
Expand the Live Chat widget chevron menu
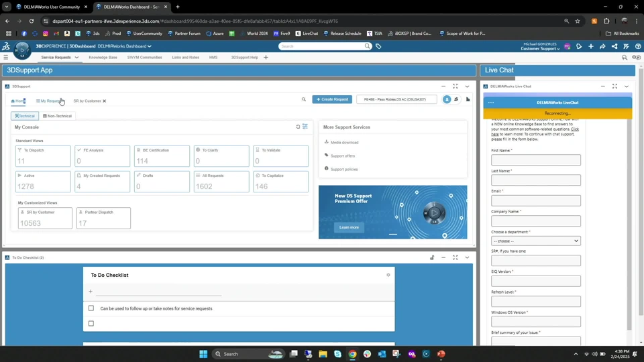(x=627, y=86)
